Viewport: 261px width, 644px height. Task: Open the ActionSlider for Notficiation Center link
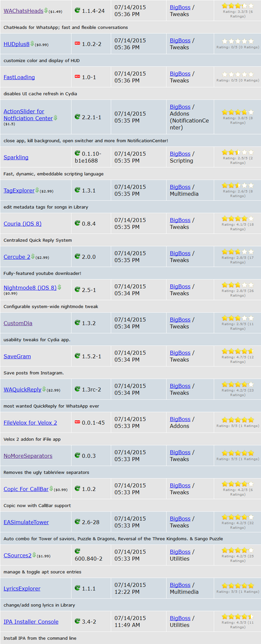coord(28,115)
